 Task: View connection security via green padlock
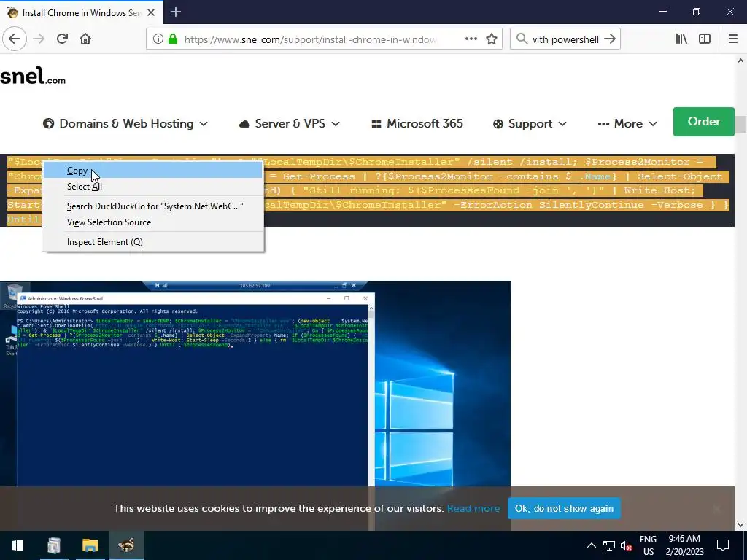pyautogui.click(x=174, y=39)
